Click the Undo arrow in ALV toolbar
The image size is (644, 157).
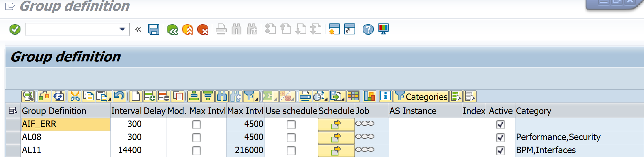pos(120,96)
